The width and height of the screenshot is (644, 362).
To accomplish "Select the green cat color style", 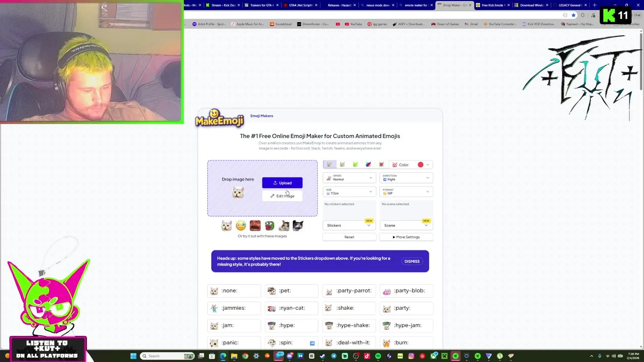I will click(355, 164).
